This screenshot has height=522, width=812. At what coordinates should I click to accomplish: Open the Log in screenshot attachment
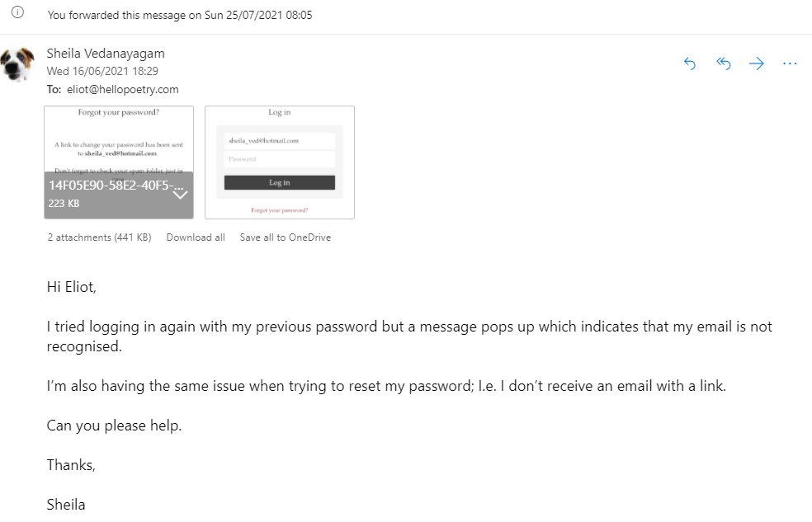tap(280, 162)
